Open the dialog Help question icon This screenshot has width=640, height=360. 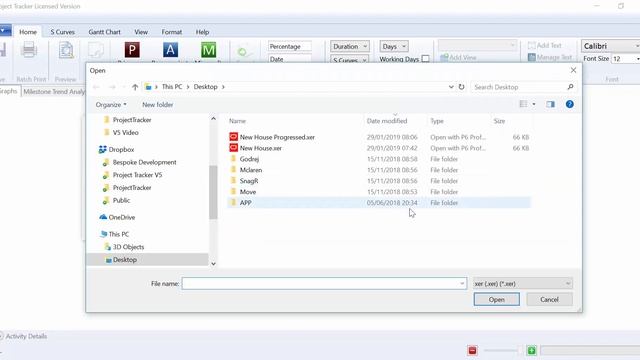(570, 104)
